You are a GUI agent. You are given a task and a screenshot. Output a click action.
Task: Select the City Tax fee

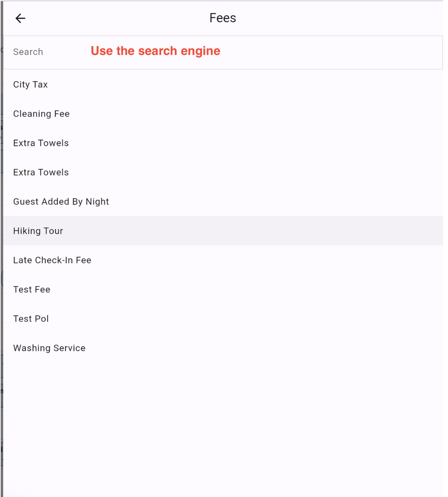tap(223, 84)
